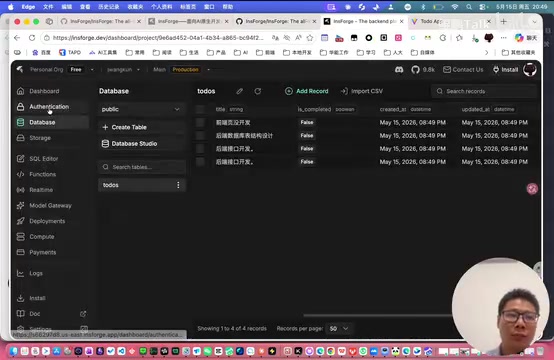The width and height of the screenshot is (554, 360).
Task: Reload the page in Edge toolbar
Action: 32,38
